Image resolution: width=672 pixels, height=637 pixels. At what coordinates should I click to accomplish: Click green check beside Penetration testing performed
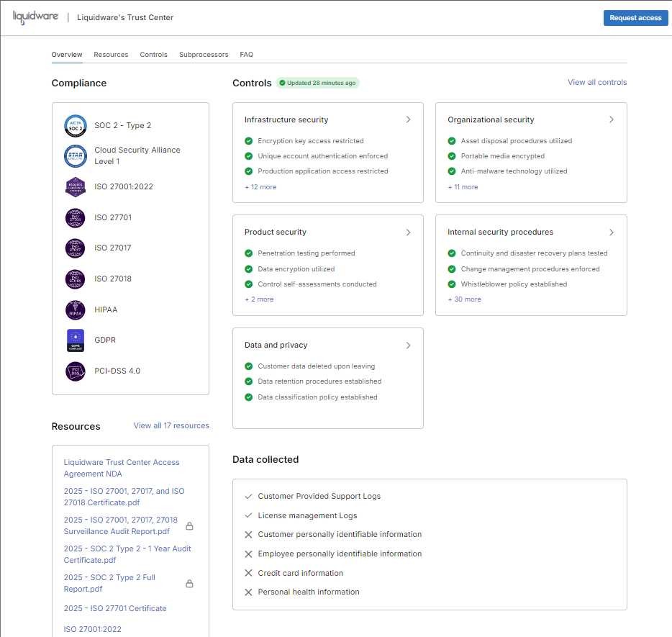tap(249, 253)
